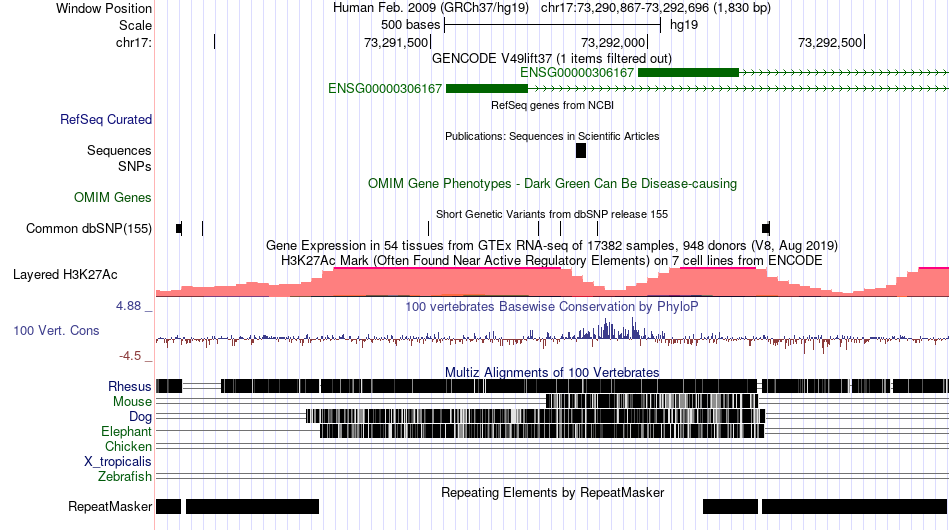Click the Window Position label

tap(104, 8)
